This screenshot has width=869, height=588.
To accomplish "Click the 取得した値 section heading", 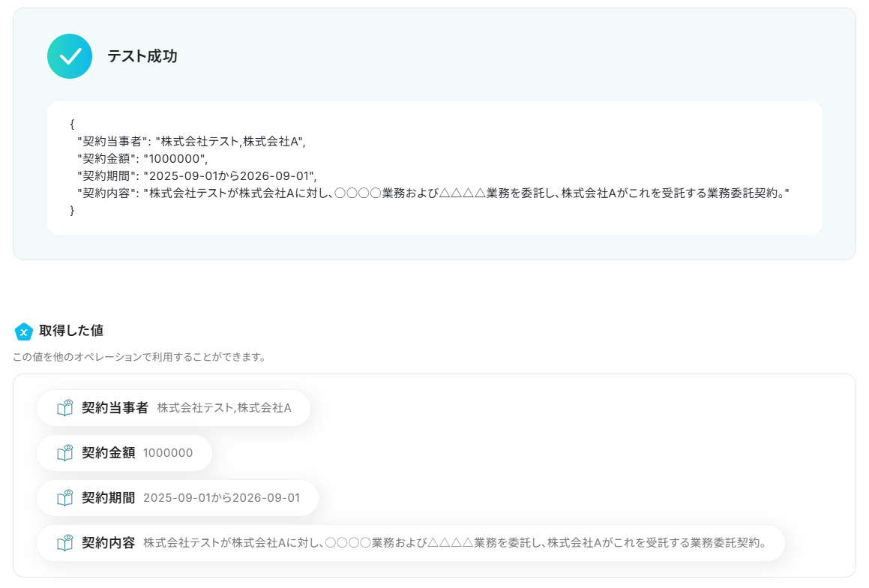I will coord(71,331).
